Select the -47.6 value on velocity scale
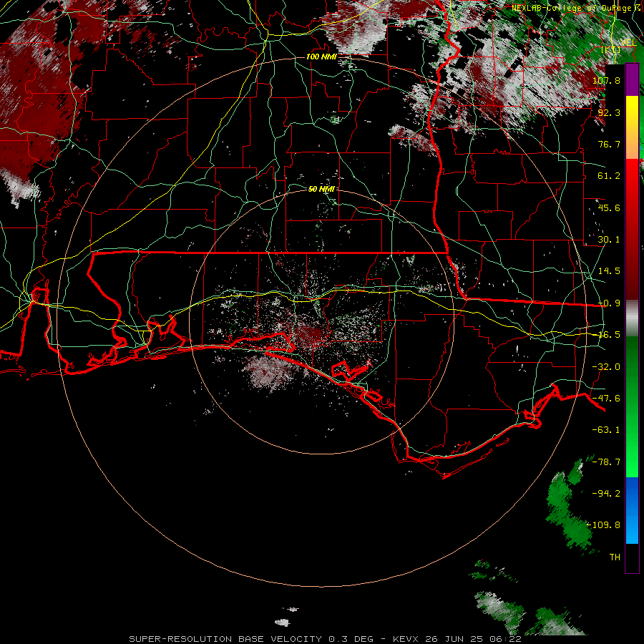 coord(606,399)
